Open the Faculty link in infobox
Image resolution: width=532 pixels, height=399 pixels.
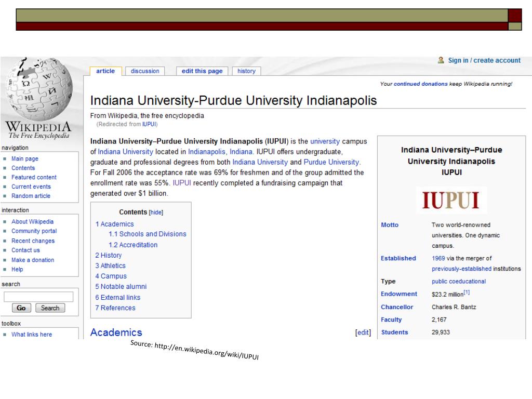click(x=391, y=320)
